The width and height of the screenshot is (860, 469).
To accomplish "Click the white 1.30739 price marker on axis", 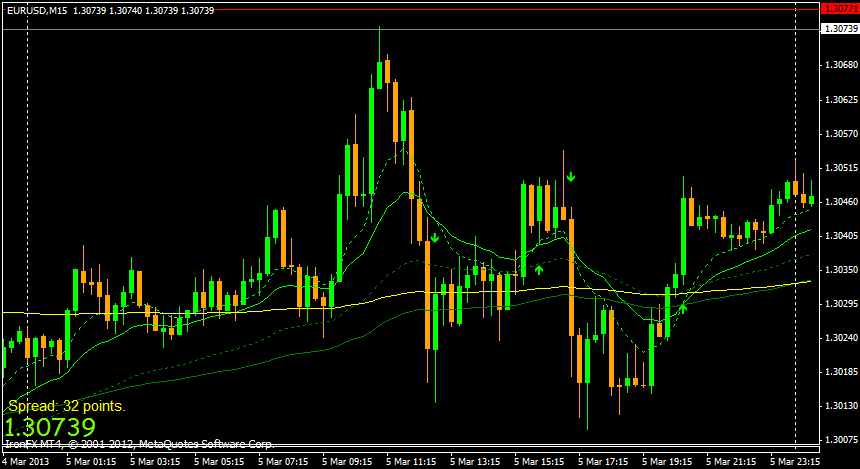I will [839, 29].
